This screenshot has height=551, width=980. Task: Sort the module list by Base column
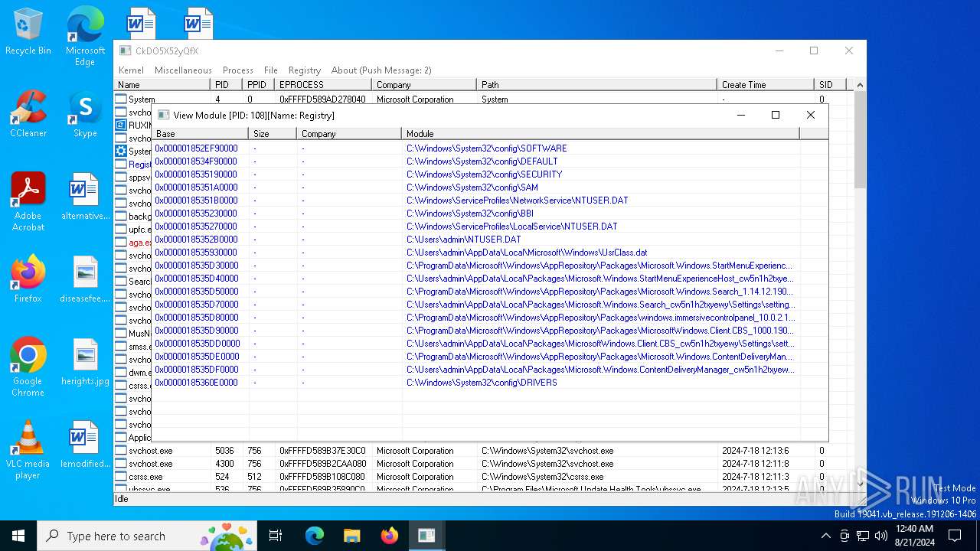pyautogui.click(x=201, y=134)
